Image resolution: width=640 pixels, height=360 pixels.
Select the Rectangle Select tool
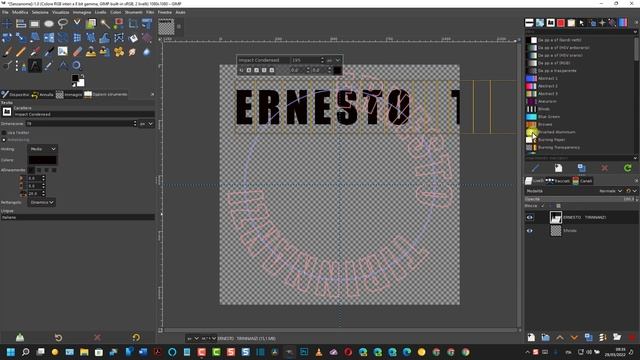click(35, 24)
